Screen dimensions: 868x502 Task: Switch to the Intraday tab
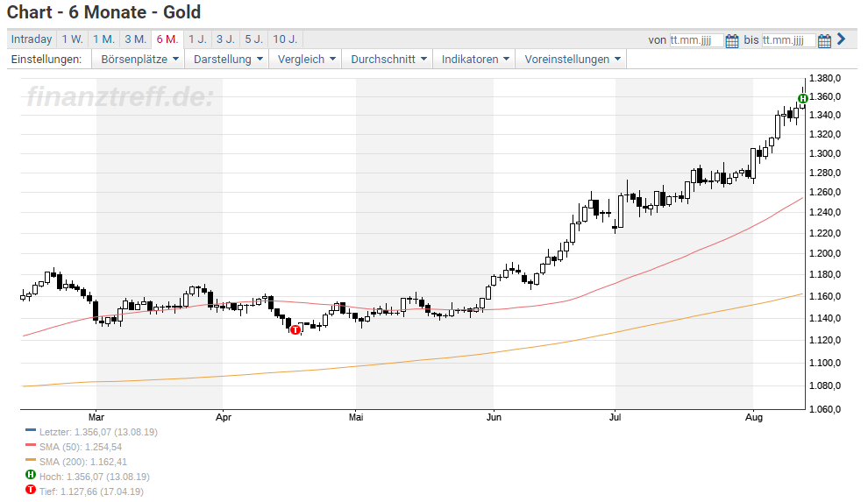point(32,39)
